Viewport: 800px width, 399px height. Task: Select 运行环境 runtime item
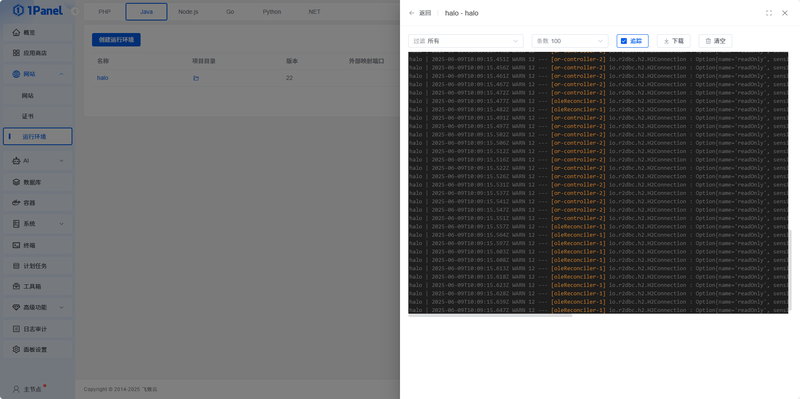coord(38,136)
